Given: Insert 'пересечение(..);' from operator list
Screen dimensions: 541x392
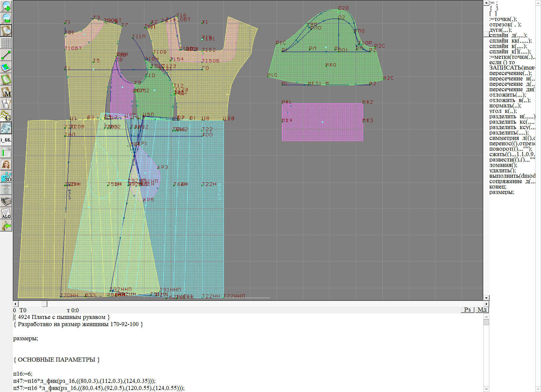Looking at the screenshot, I should pyautogui.click(x=510, y=73).
